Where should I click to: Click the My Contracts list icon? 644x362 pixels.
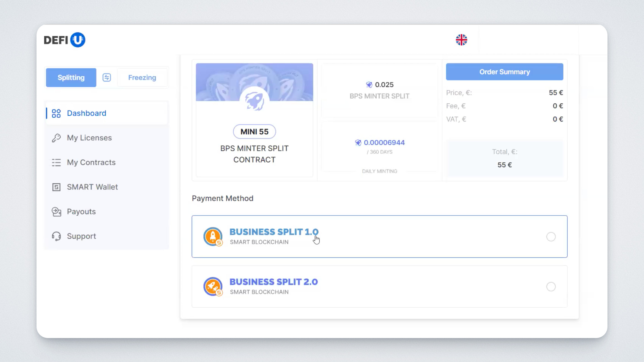tap(56, 162)
